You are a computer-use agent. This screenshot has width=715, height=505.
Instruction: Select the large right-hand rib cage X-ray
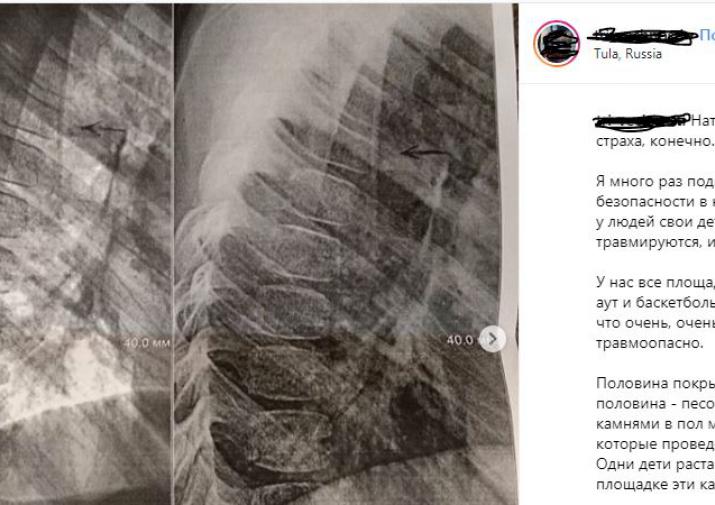click(346, 255)
